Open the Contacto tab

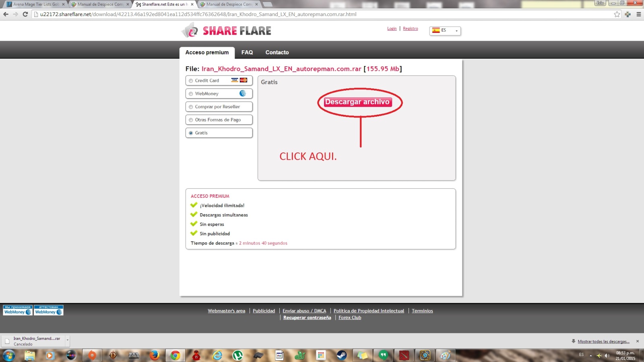[x=277, y=52]
